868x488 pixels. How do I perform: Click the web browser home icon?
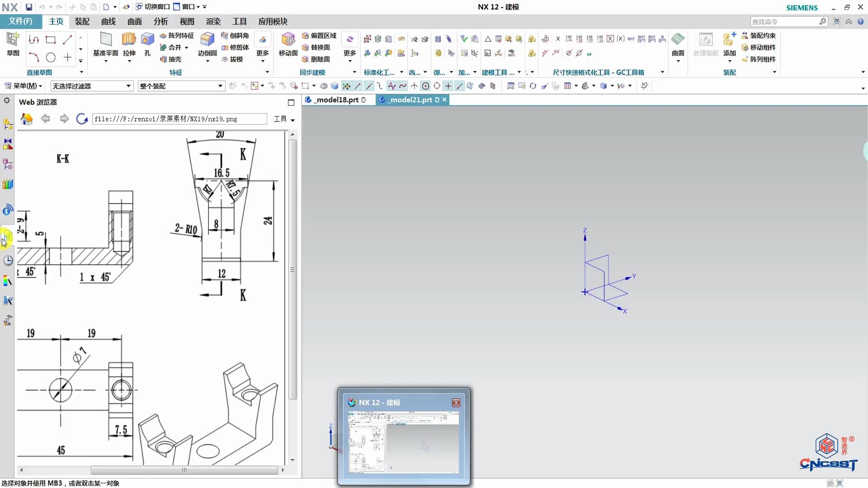click(x=27, y=119)
